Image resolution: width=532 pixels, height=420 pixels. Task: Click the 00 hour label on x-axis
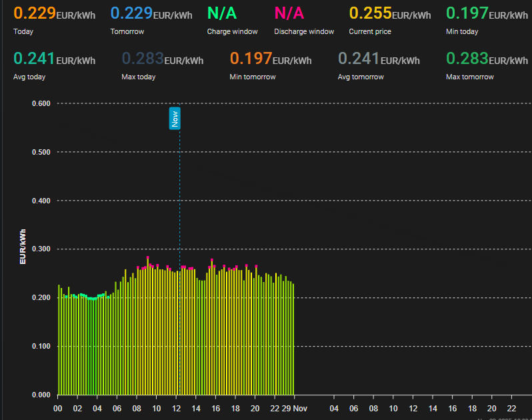(58, 408)
